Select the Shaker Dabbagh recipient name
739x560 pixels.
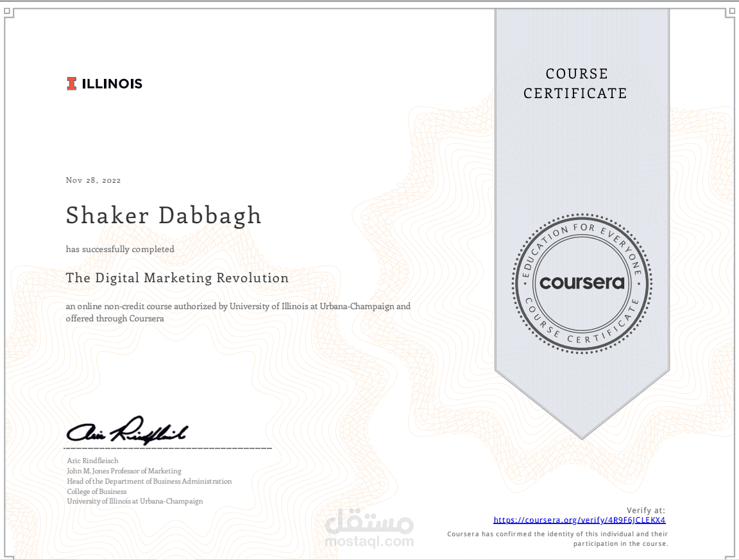tap(163, 216)
